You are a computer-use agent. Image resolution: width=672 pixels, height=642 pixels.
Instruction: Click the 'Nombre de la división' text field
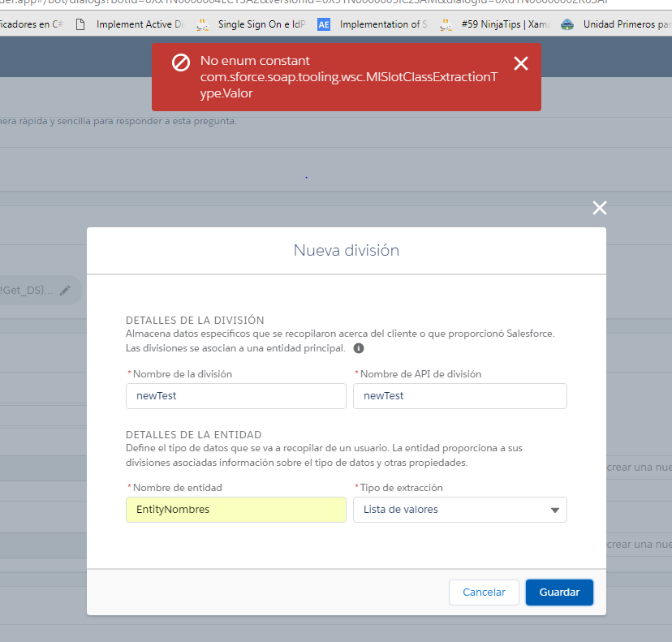[235, 396]
